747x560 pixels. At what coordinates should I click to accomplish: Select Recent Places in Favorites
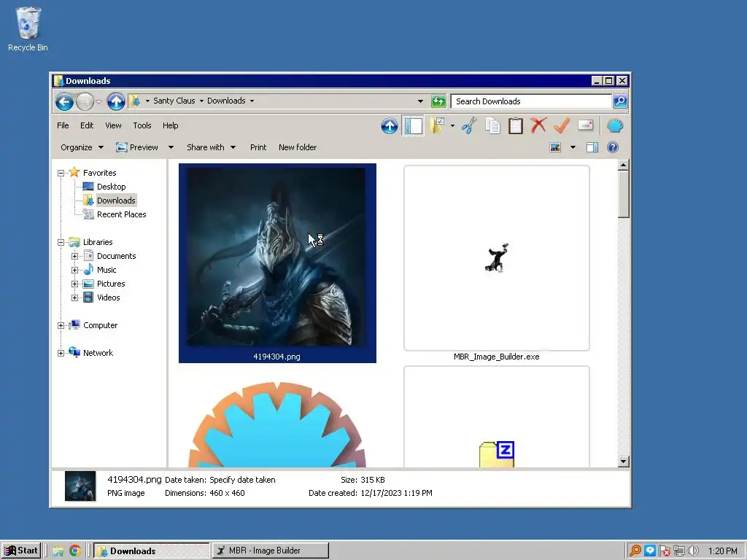click(122, 214)
